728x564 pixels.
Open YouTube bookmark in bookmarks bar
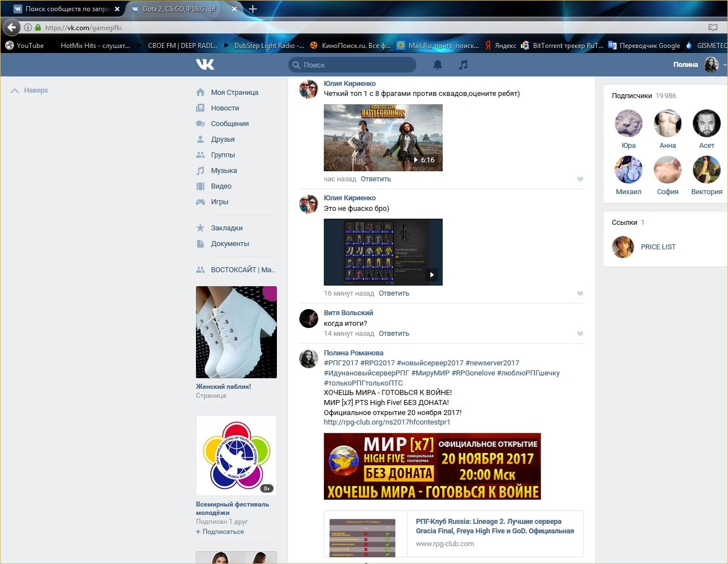[x=25, y=46]
